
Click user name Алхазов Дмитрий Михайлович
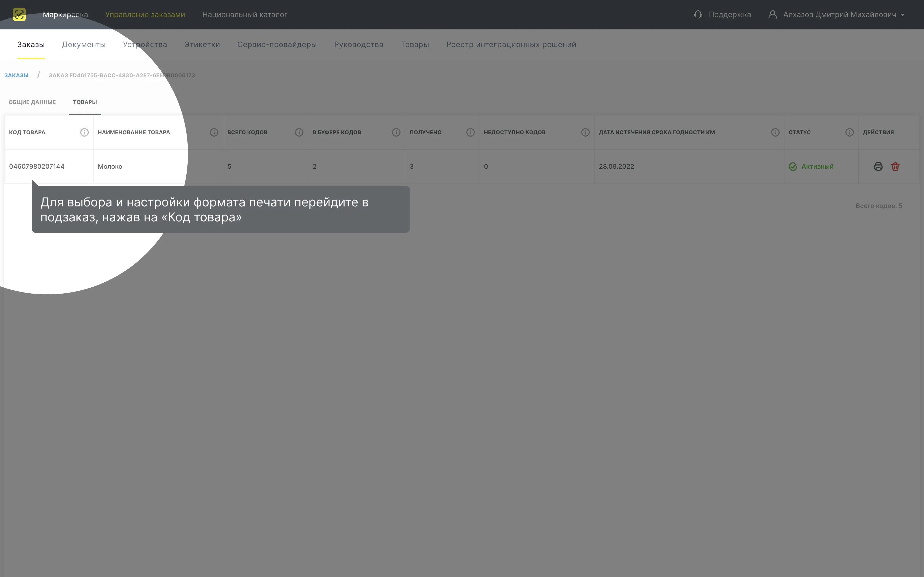pos(839,14)
